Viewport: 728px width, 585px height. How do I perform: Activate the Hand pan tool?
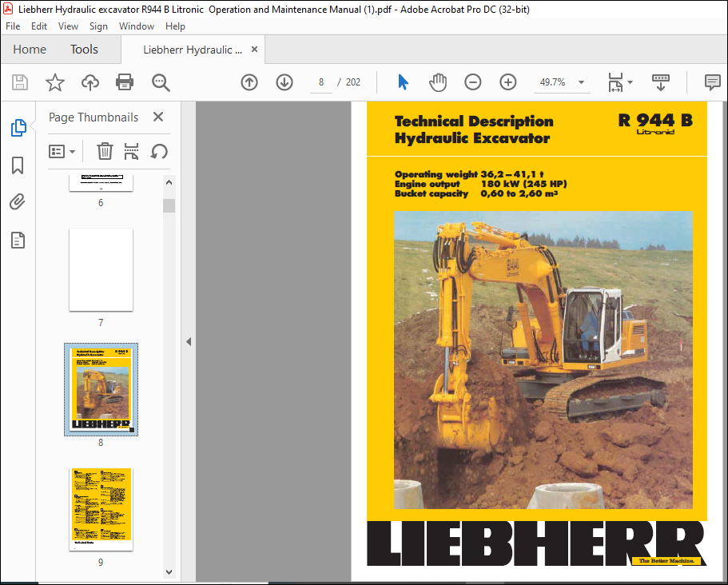click(x=437, y=82)
